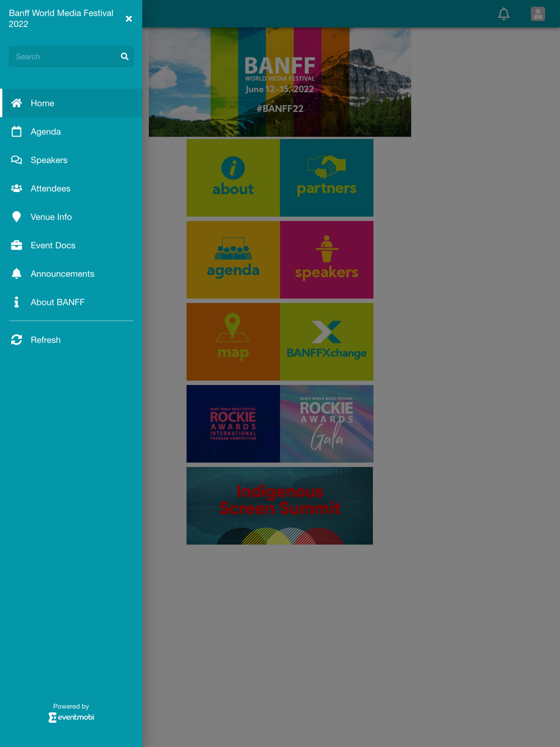The width and height of the screenshot is (560, 747).
Task: Close the sidebar with the X icon
Action: pos(129,18)
